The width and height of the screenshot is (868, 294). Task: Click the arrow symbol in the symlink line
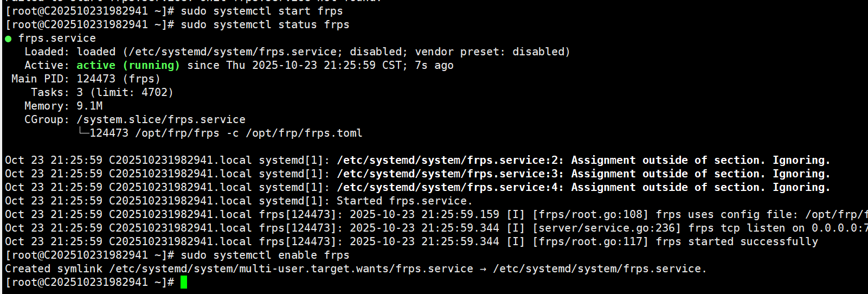click(x=483, y=269)
